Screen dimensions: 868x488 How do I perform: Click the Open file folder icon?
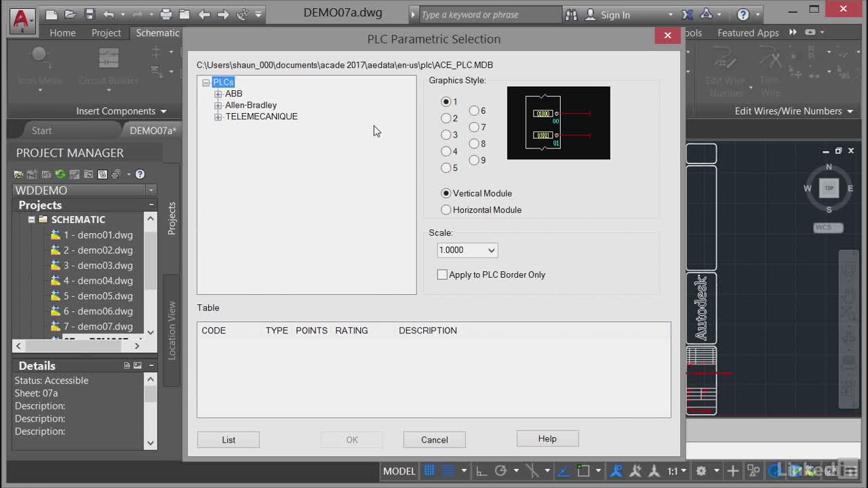pyautogui.click(x=71, y=14)
